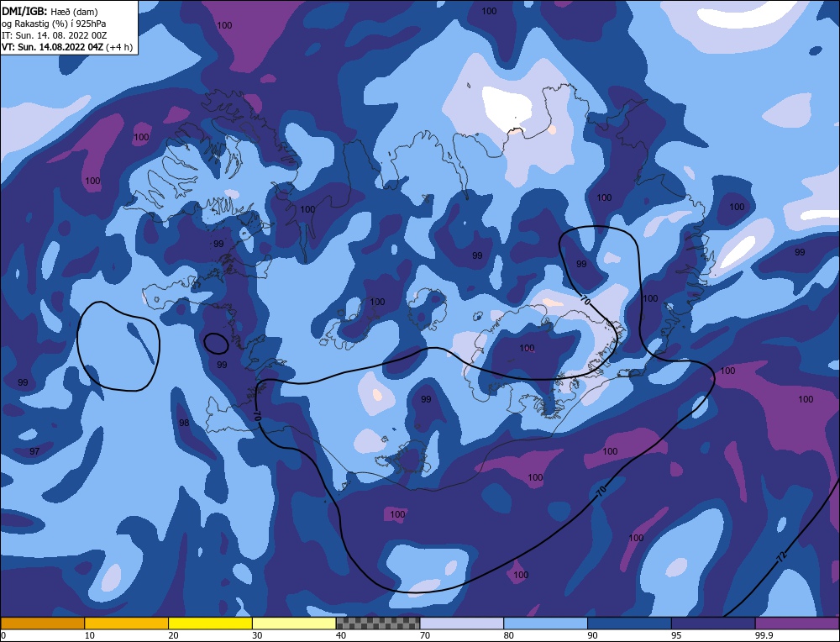Click the gray checkered 40–70 legend swatch
This screenshot has height=642, width=840.
point(378,623)
